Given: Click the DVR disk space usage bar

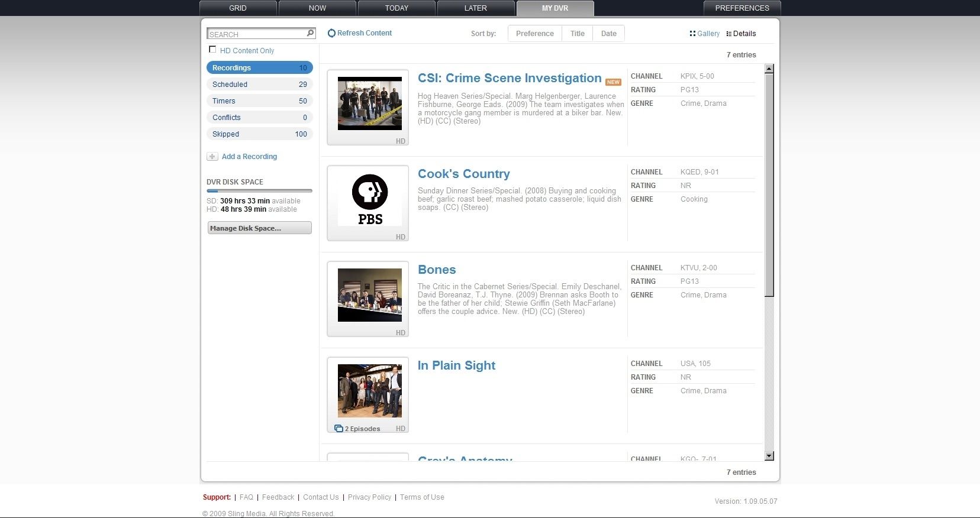Looking at the screenshot, I should 259,191.
